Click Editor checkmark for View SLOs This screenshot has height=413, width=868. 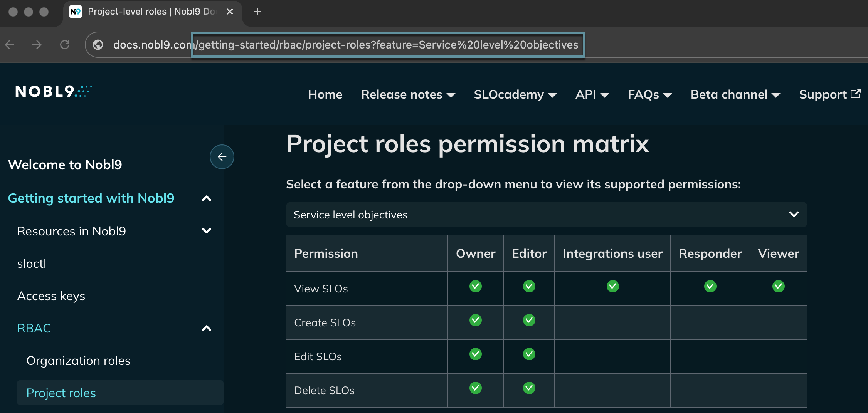[529, 286]
